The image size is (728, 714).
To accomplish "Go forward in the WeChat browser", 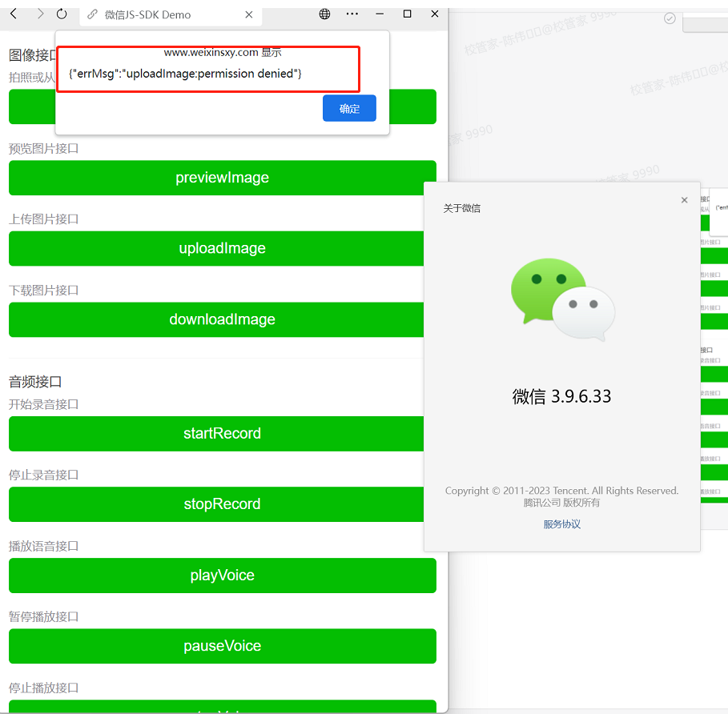I will pyautogui.click(x=40, y=14).
